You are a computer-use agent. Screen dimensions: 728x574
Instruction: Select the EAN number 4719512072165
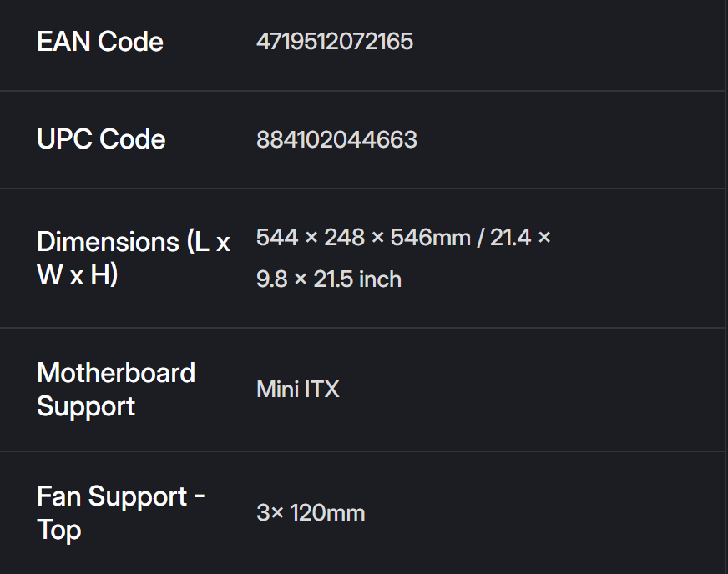(x=334, y=42)
